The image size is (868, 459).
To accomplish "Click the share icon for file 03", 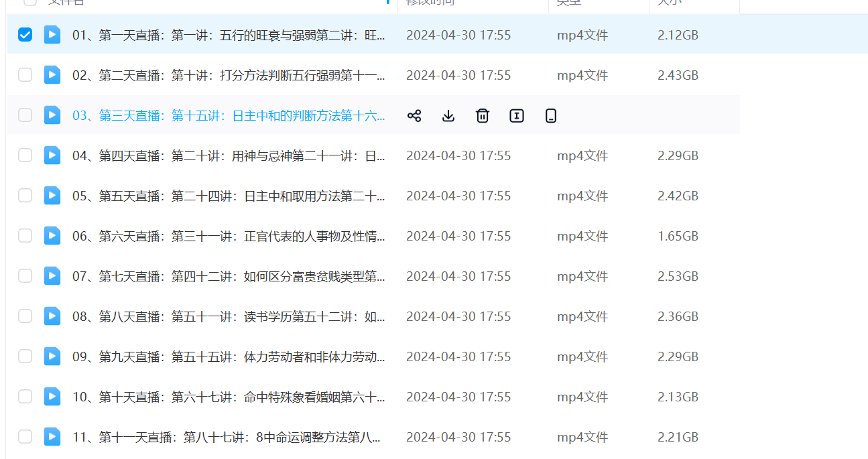I will pos(414,116).
